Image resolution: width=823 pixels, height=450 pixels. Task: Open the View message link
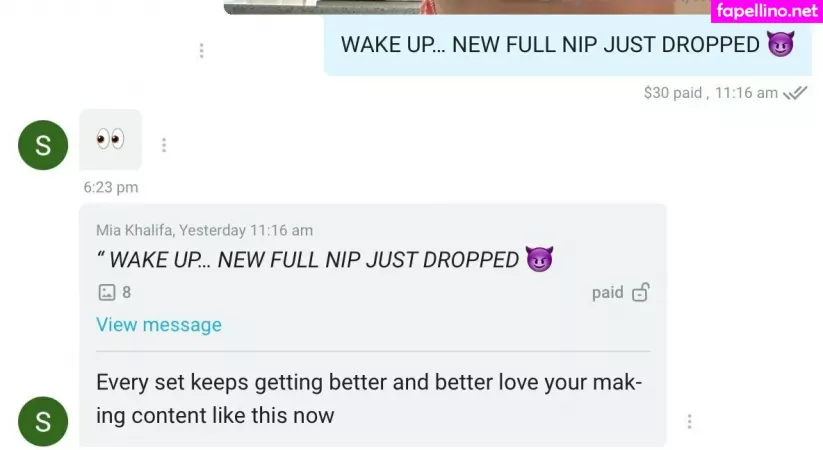coord(159,325)
